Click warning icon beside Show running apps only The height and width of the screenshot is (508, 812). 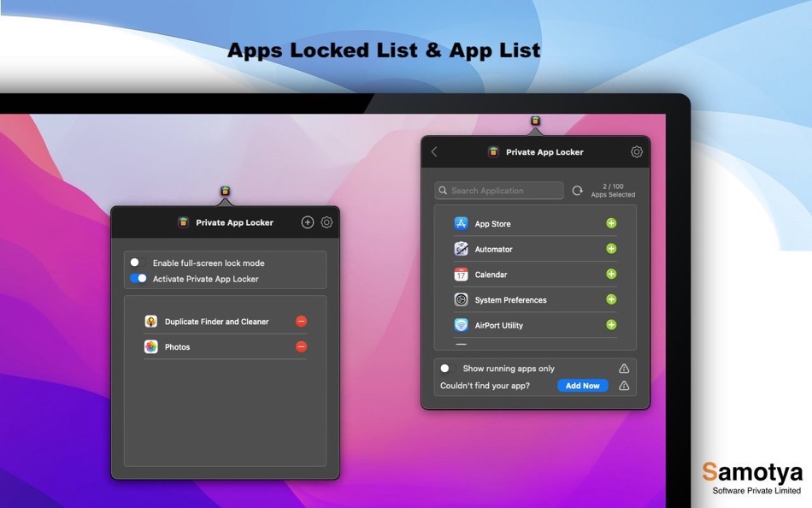coord(624,369)
